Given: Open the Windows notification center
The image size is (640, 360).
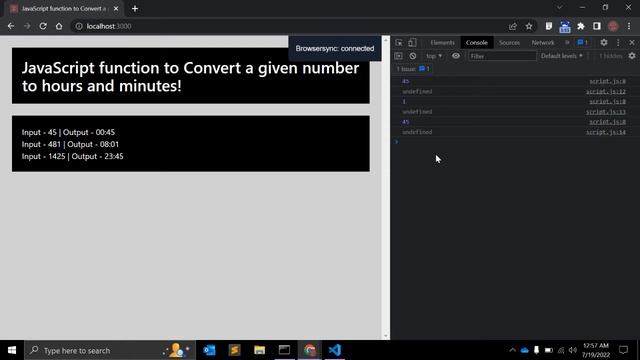Looking at the screenshot, I should pyautogui.click(x=623, y=350).
